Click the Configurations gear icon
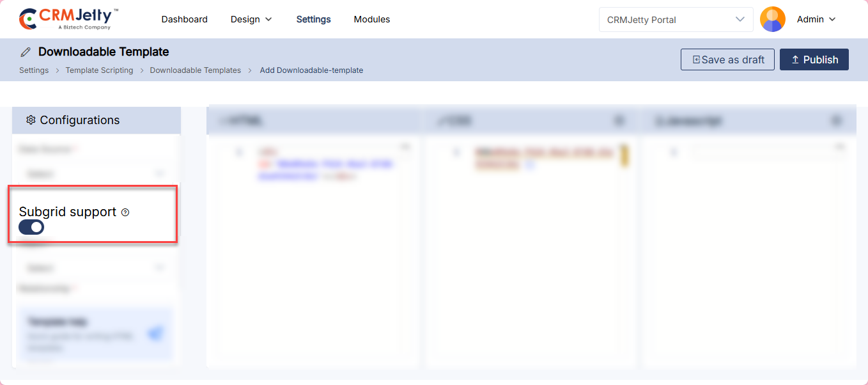868x385 pixels. [x=31, y=120]
